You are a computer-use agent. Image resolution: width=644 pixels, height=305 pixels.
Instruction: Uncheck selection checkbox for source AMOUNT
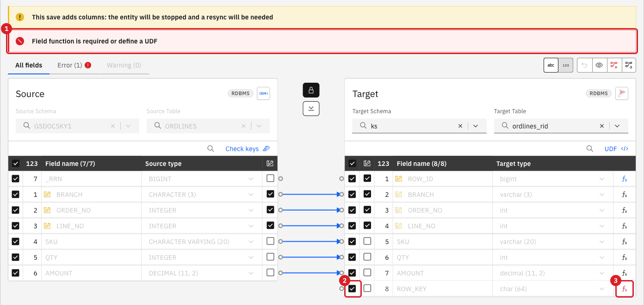point(16,273)
